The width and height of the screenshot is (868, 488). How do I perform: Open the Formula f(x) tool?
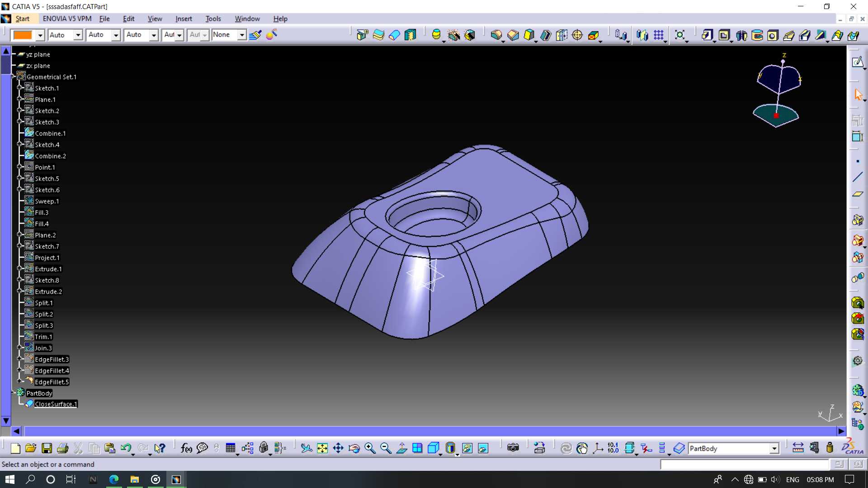point(186,448)
